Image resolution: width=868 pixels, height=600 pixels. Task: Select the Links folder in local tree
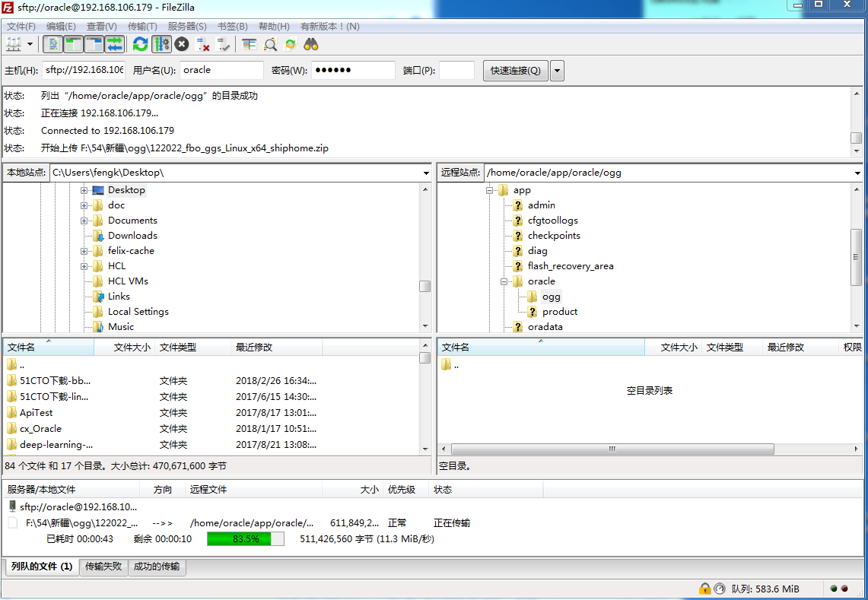119,297
